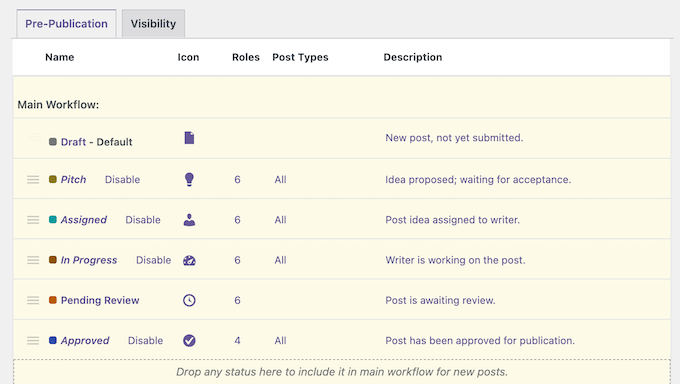Click Approved post types All
The height and width of the screenshot is (384, 680).
click(x=280, y=341)
